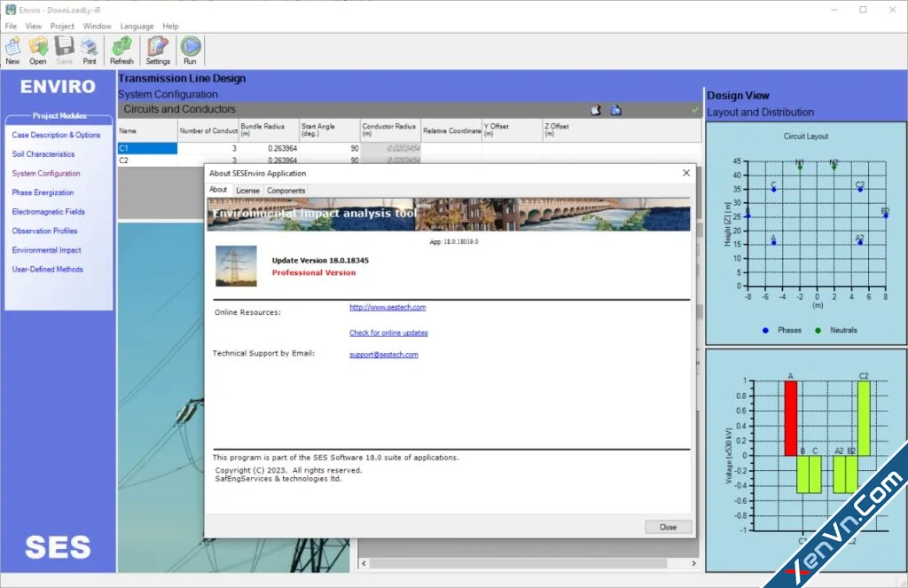Open the File menu
908x588 pixels.
[x=11, y=26]
